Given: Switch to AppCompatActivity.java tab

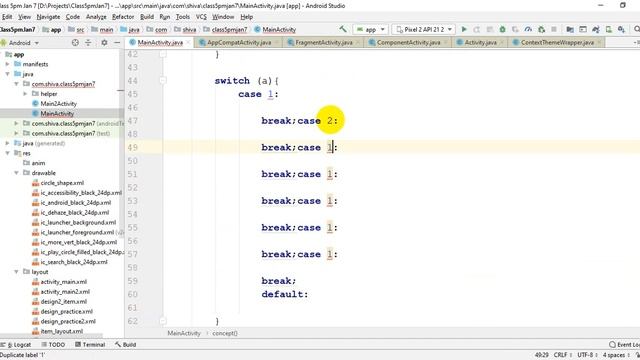Looking at the screenshot, I should tap(239, 42).
